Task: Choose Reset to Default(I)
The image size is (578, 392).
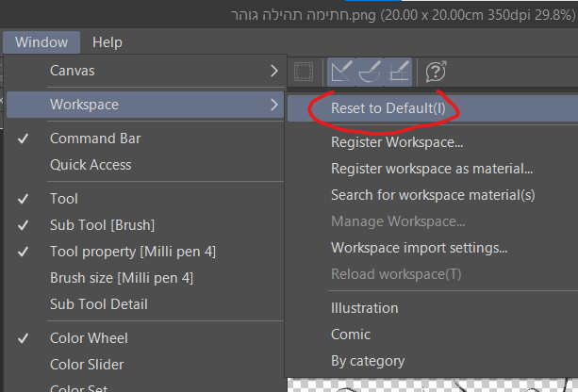Action: pyautogui.click(x=433, y=108)
